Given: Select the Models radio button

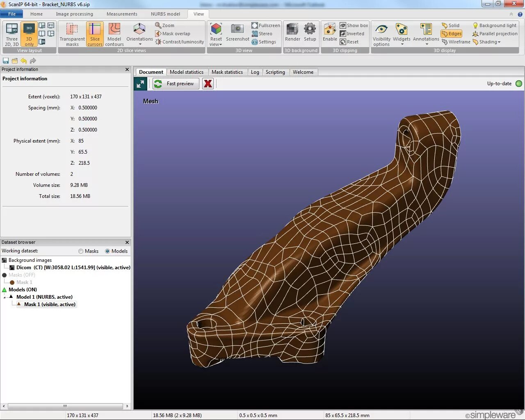Looking at the screenshot, I should (x=107, y=251).
